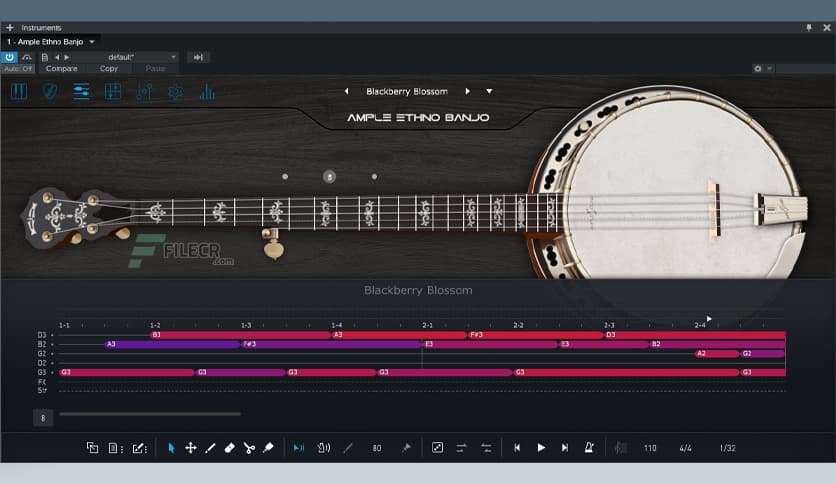Click the Paste button
Viewport: 836px width, 484px height.
click(155, 69)
